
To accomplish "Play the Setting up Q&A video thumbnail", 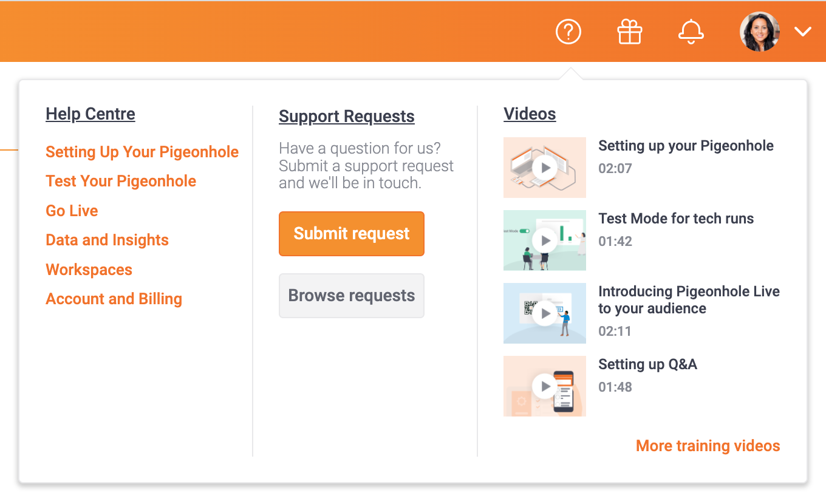I will [x=545, y=386].
